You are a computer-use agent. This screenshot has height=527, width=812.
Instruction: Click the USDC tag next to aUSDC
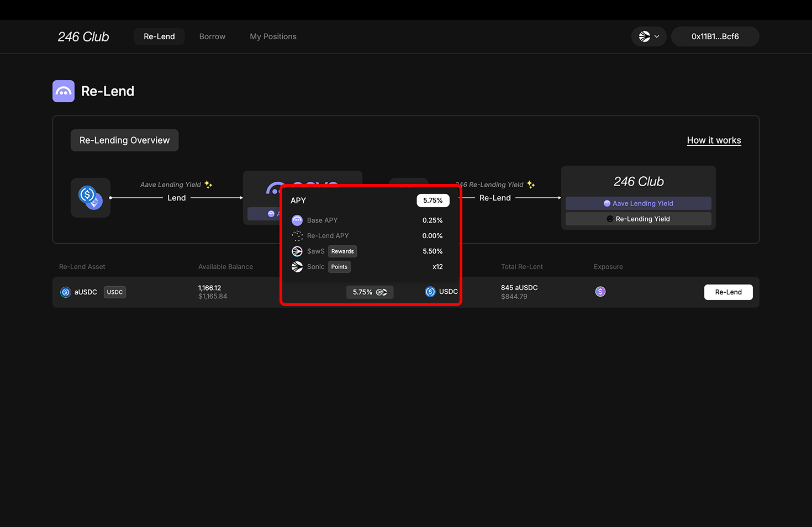(115, 292)
